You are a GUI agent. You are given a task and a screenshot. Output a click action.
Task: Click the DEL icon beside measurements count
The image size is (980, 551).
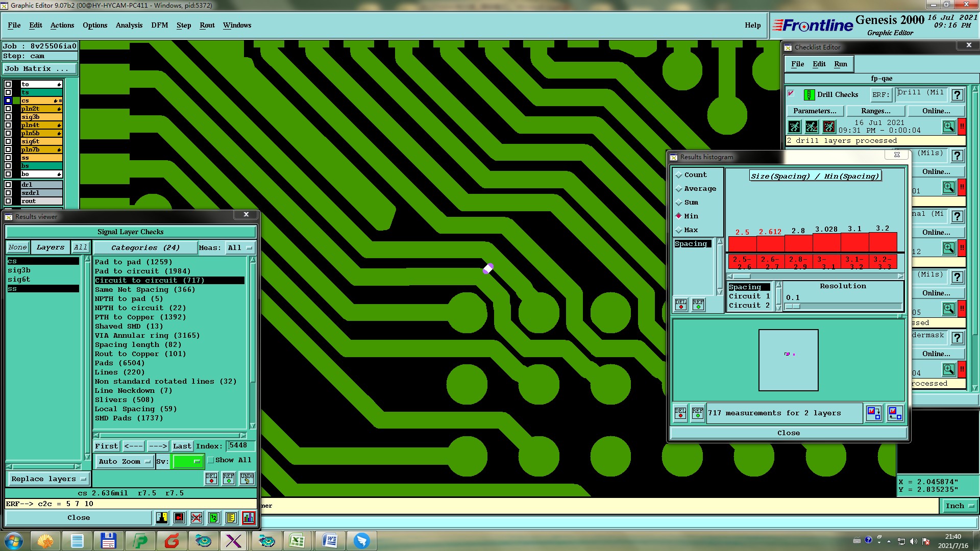pos(680,413)
